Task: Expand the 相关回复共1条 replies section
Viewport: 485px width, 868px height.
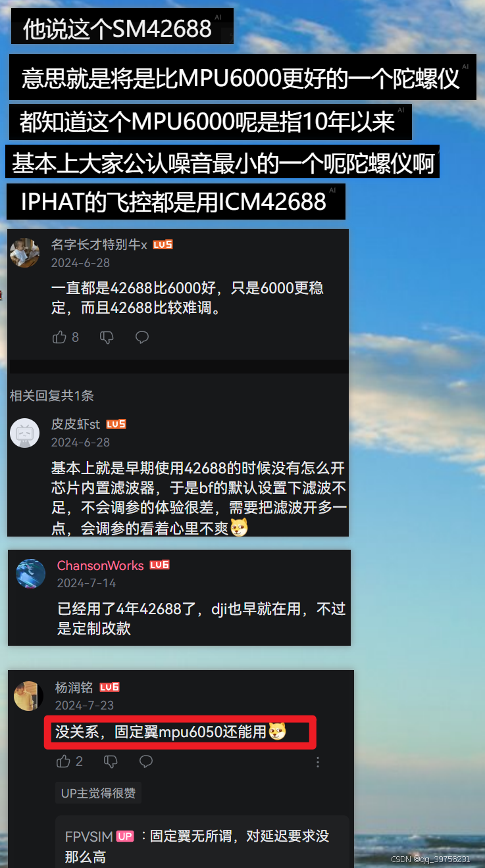Action: (52, 396)
